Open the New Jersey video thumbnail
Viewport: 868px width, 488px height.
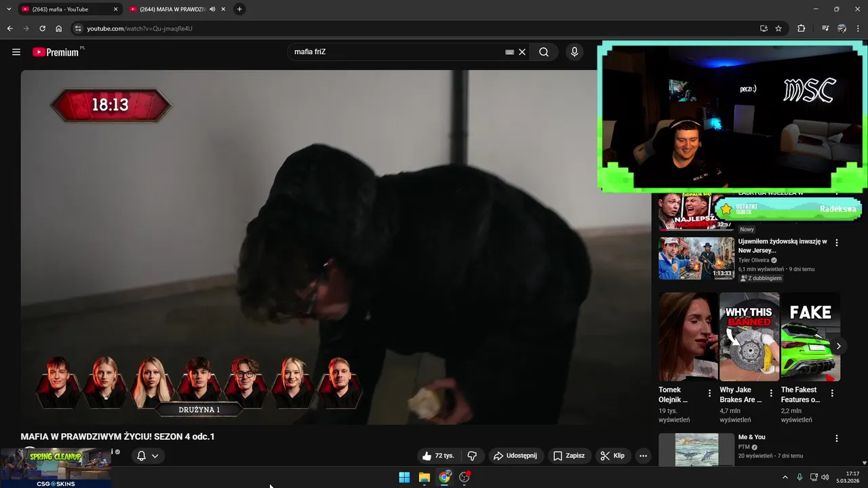coord(696,258)
